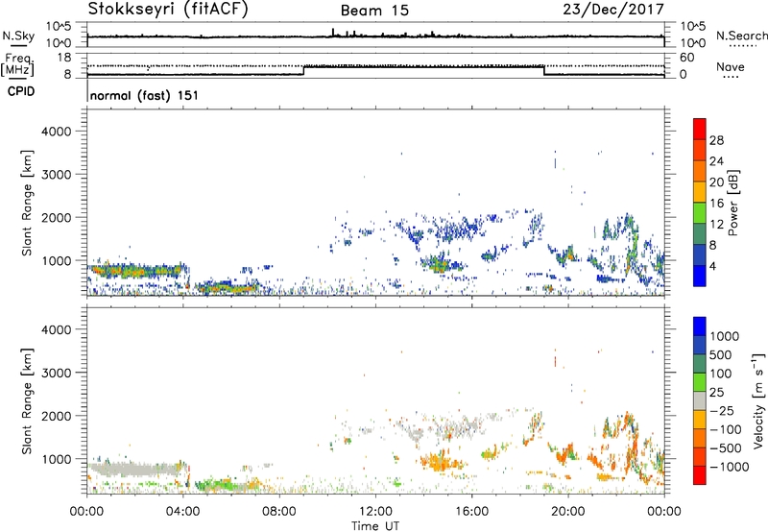
Task: Click the frequency step-up at 09:00
Action: coord(303,70)
